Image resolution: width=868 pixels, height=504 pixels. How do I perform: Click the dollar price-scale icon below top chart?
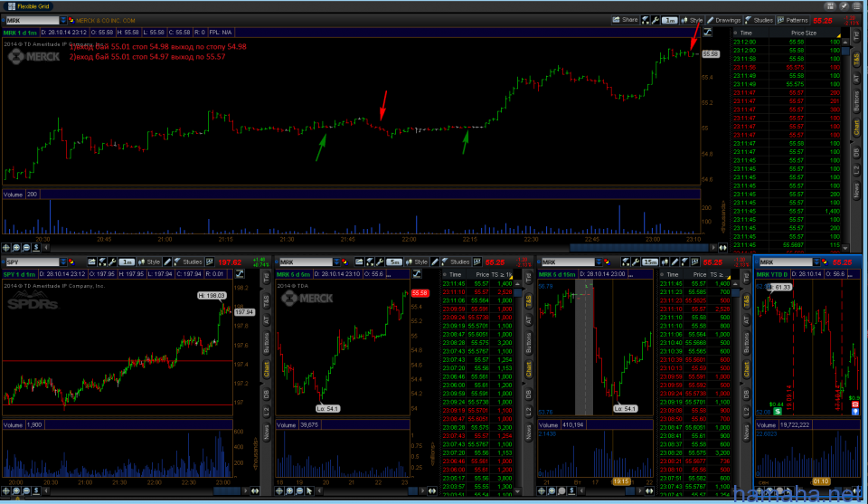coord(36,248)
